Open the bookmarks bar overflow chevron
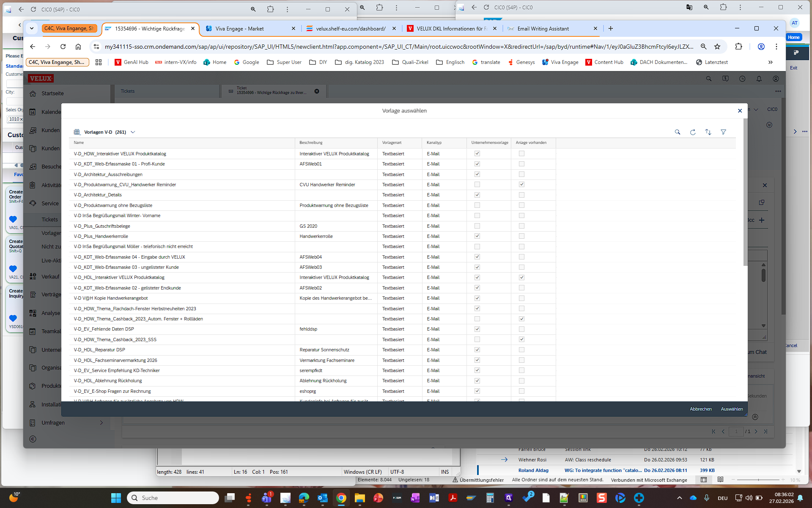The height and width of the screenshot is (508, 812). [x=770, y=62]
